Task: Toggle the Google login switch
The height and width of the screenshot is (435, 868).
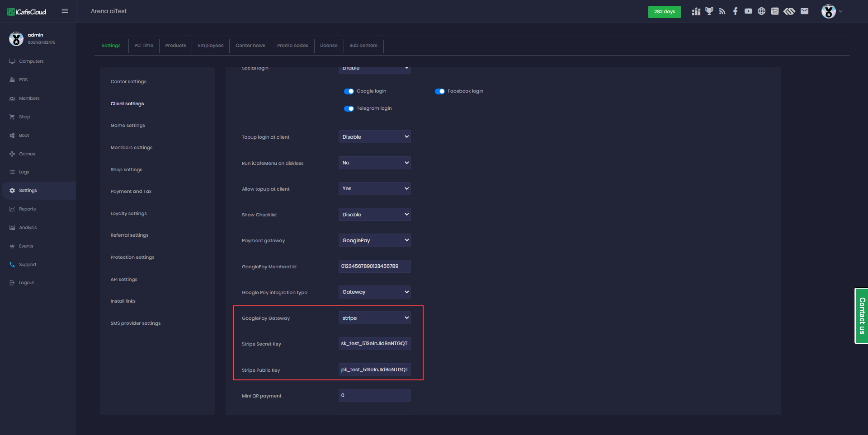Action: pos(349,91)
